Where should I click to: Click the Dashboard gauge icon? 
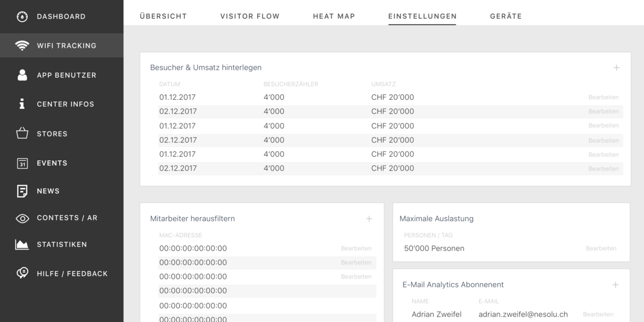(22, 17)
